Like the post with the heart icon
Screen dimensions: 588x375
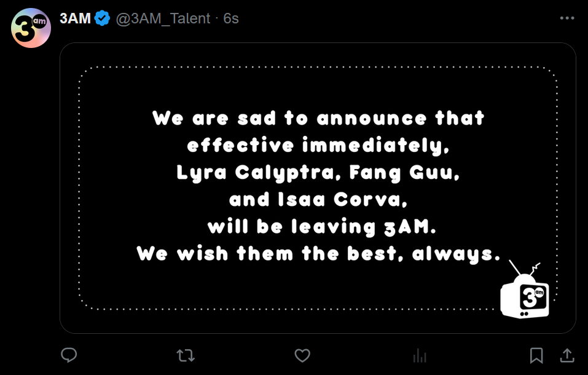302,355
